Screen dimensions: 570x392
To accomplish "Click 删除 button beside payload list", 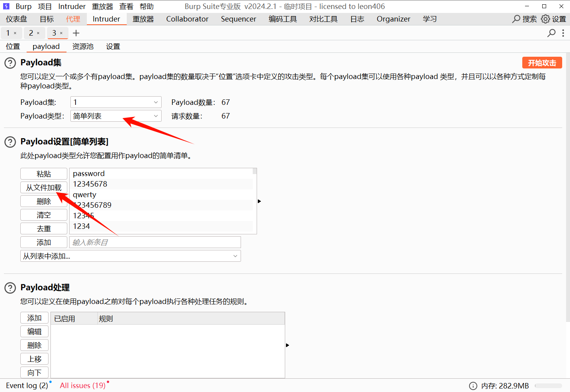I will click(44, 201).
